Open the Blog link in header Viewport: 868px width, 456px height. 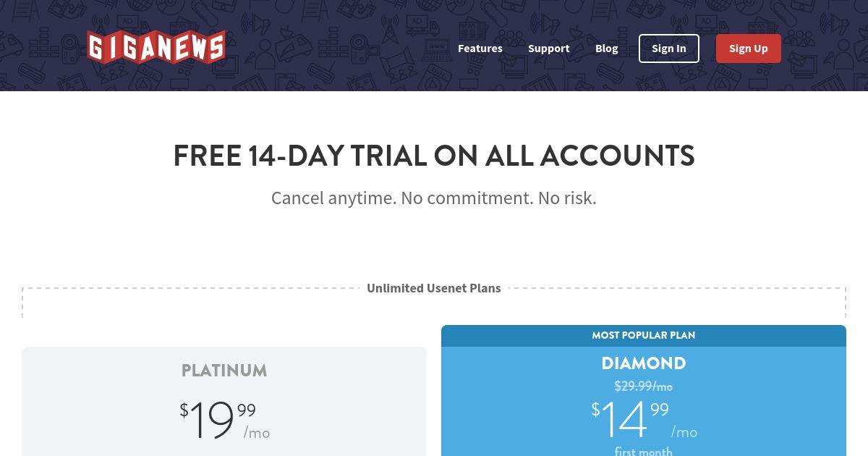point(606,48)
